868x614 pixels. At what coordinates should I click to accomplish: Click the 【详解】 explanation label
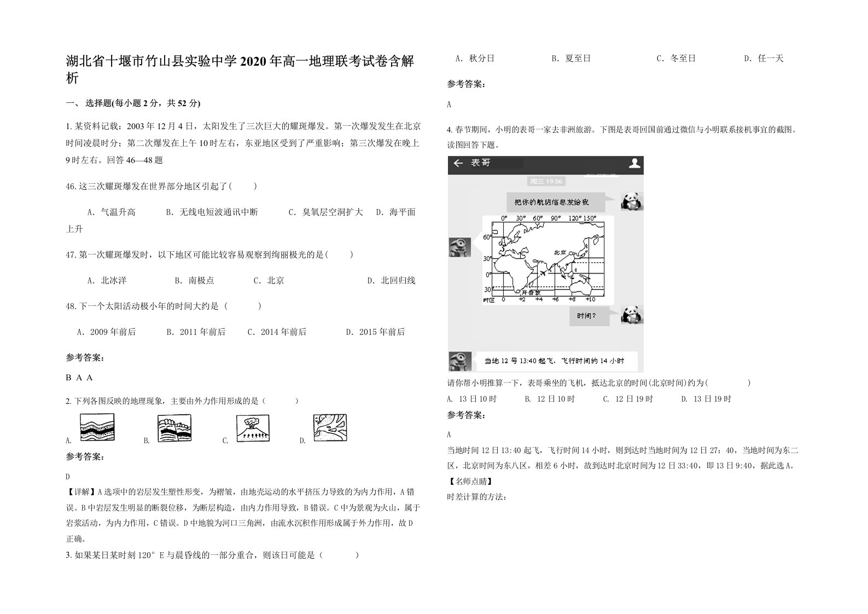[x=81, y=492]
